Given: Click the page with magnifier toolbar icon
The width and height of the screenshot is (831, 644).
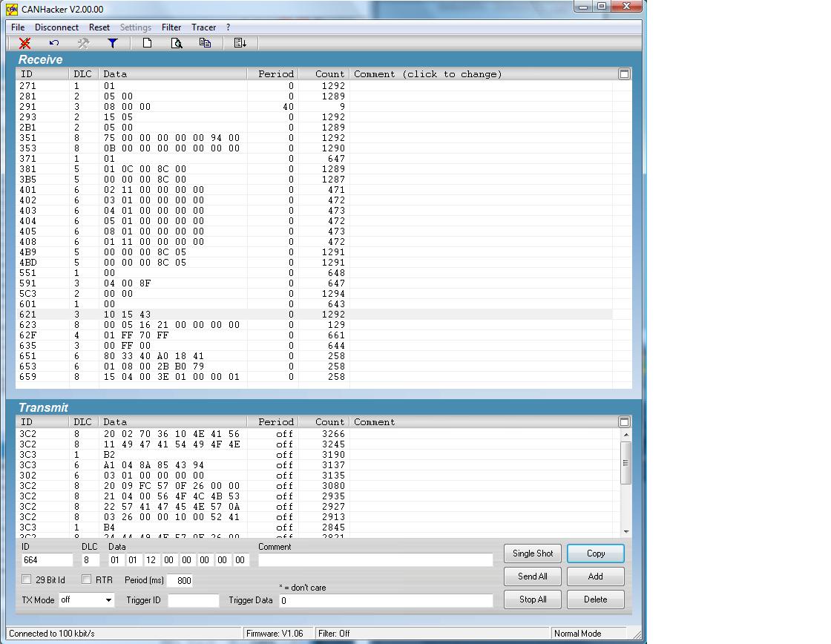Looking at the screenshot, I should point(177,44).
